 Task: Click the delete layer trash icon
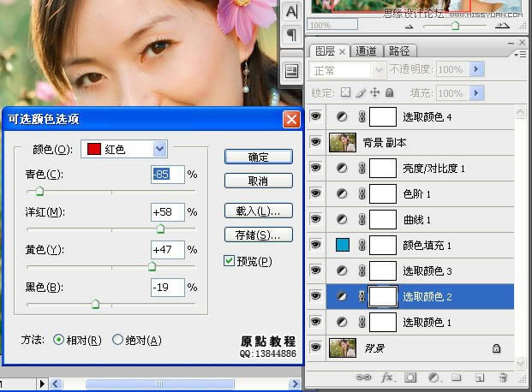click(x=503, y=377)
